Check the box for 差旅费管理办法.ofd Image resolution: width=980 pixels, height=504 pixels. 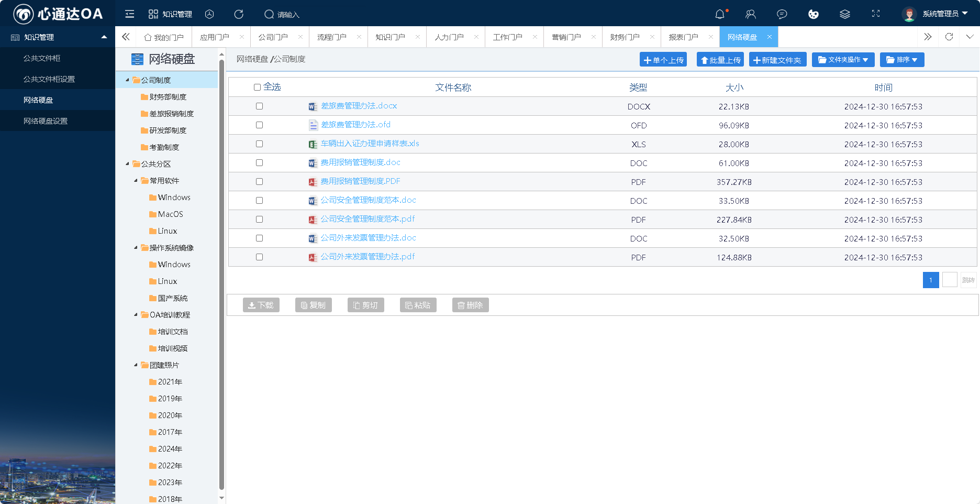tap(259, 125)
